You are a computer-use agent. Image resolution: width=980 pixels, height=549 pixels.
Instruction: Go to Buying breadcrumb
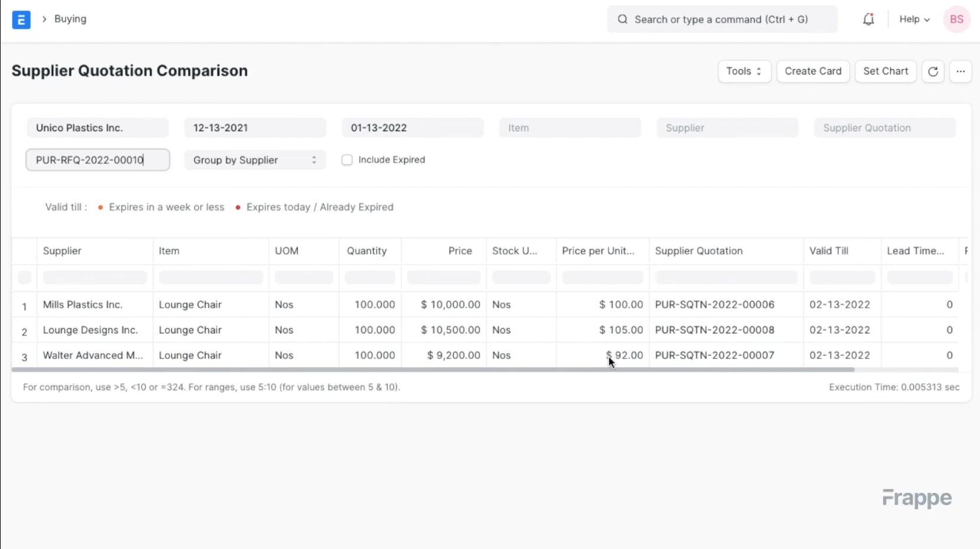[70, 19]
